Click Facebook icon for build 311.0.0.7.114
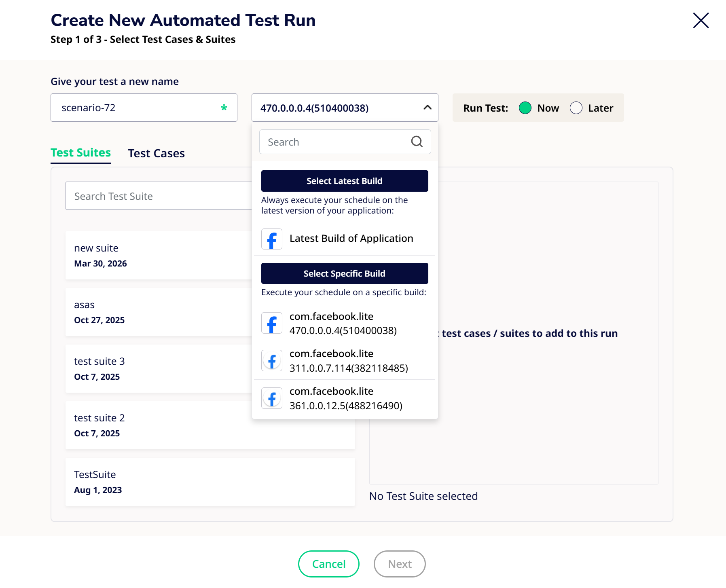Screen dimensions: 726x588 coord(272,361)
